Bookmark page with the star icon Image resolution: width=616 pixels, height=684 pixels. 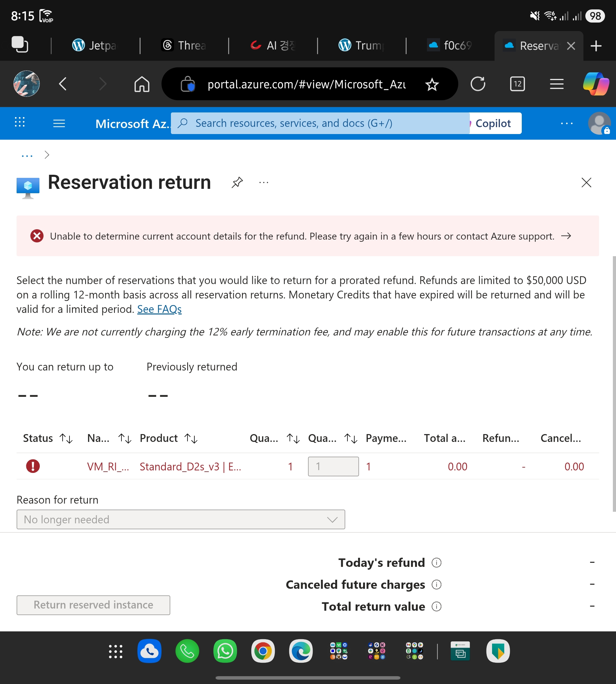click(x=432, y=84)
